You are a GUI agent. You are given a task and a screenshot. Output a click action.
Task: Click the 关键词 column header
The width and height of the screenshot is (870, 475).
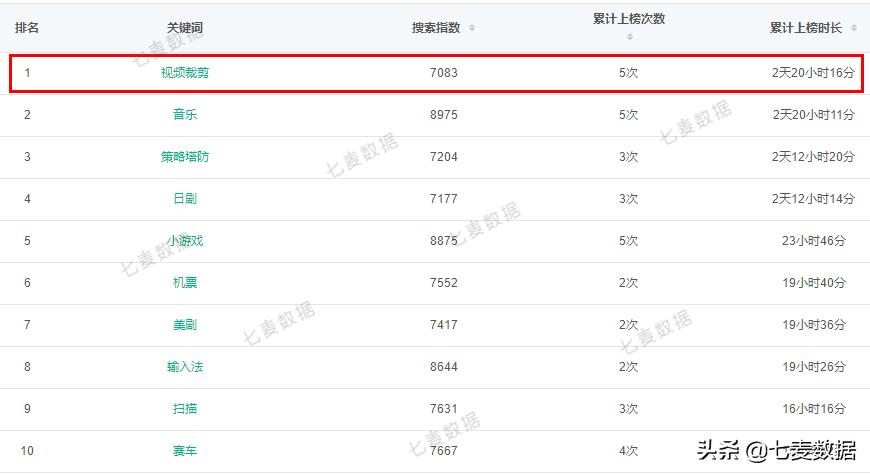[x=185, y=28]
